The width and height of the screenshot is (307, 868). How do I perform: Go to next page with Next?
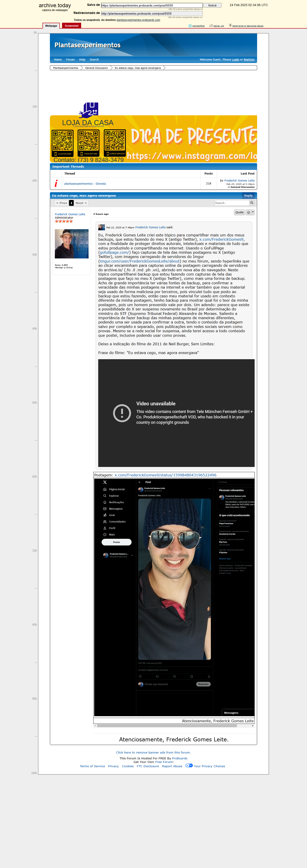click(81, 203)
